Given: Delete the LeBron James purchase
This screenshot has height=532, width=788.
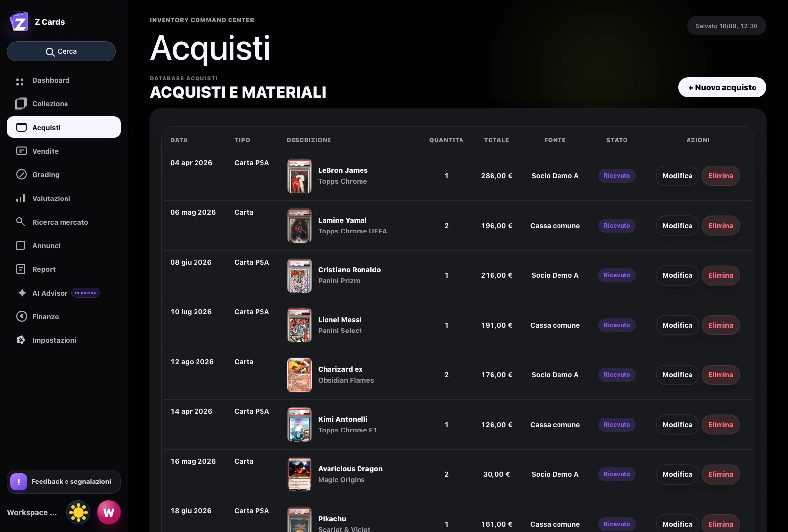Looking at the screenshot, I should coord(721,176).
